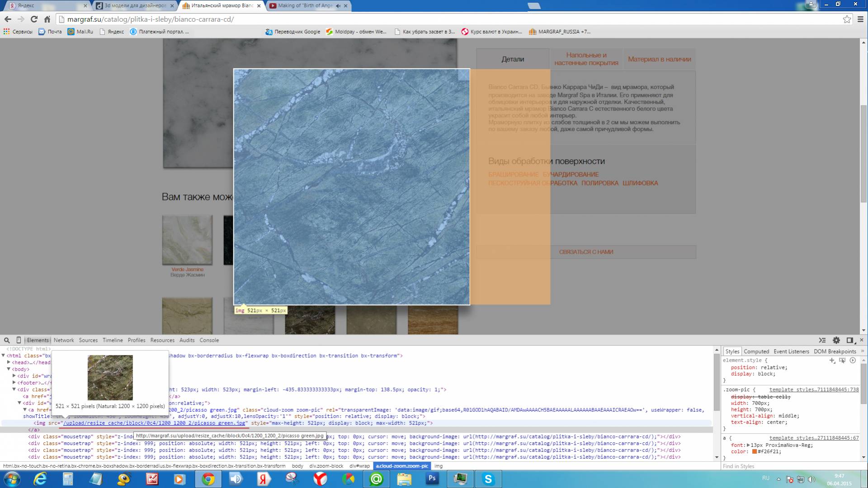The image size is (868, 488).
Task: Select the Детали product tab
Action: click(513, 59)
